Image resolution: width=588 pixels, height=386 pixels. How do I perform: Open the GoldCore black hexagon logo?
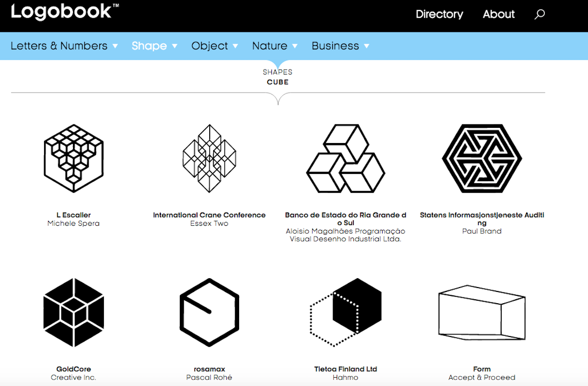pyautogui.click(x=73, y=313)
